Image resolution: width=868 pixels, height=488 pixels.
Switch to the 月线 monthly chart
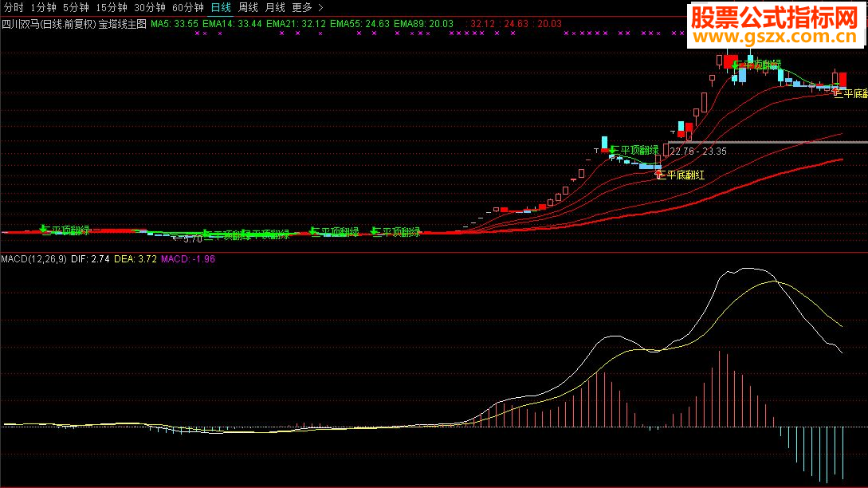click(275, 8)
